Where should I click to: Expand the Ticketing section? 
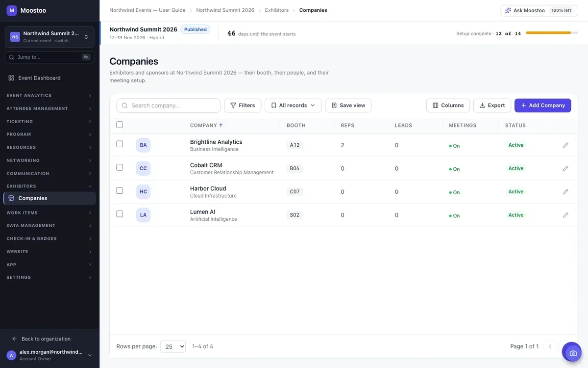tap(49, 122)
